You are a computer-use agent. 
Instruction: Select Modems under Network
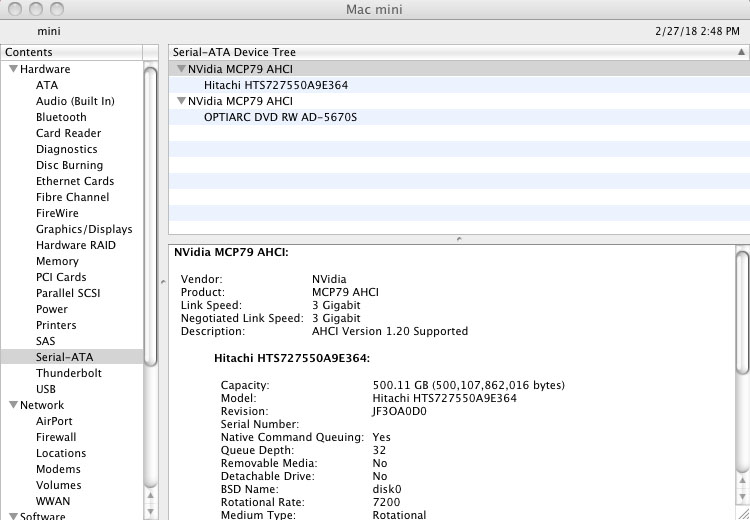[x=58, y=469]
